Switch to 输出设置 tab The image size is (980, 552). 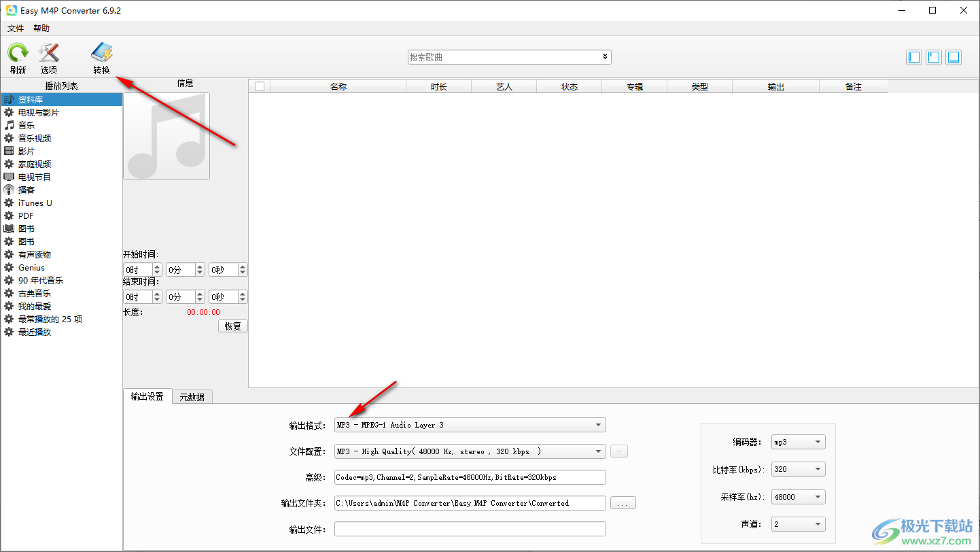coord(147,396)
